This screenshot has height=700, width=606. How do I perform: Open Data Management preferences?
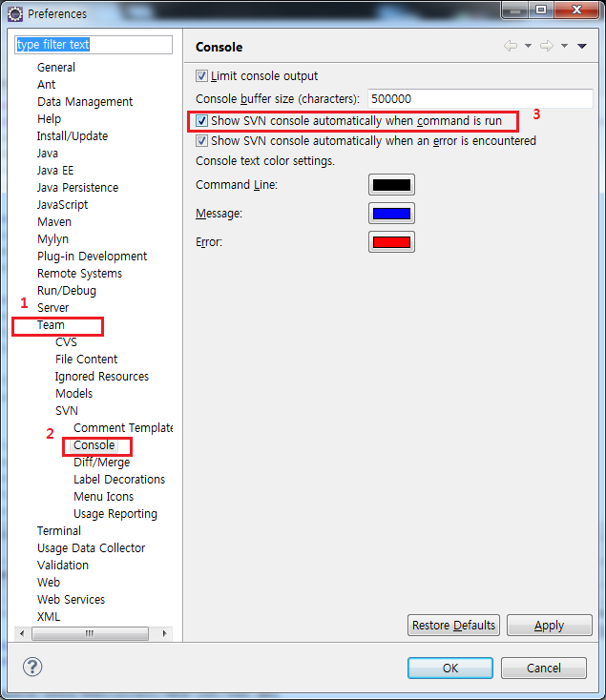[85, 102]
